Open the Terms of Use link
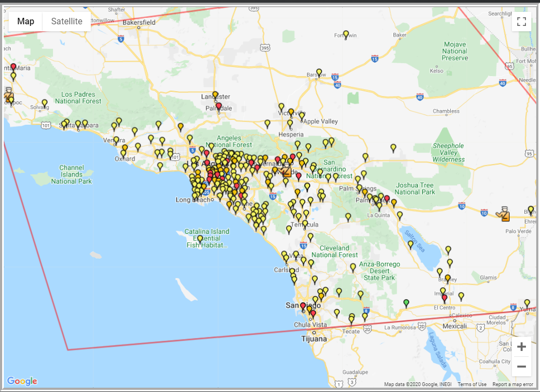The height and width of the screenshot is (392, 540). coord(472,384)
